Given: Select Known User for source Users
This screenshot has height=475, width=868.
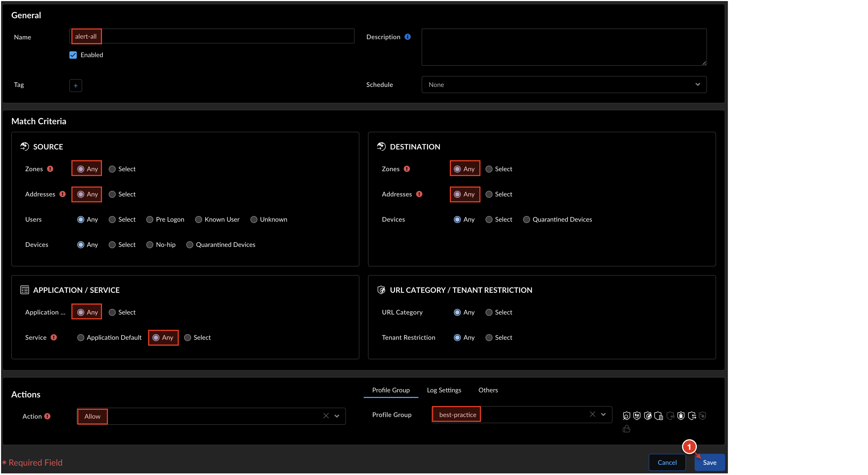Looking at the screenshot, I should (198, 219).
